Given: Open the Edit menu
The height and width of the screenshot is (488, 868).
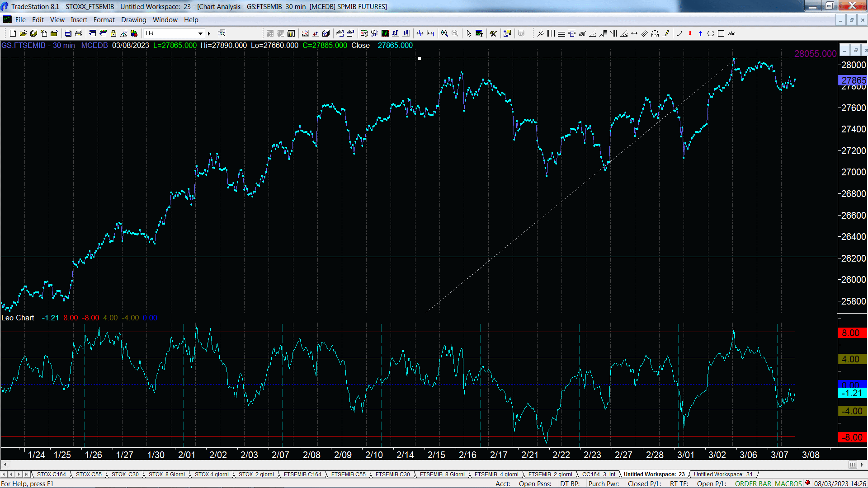Looking at the screenshot, I should coord(38,20).
